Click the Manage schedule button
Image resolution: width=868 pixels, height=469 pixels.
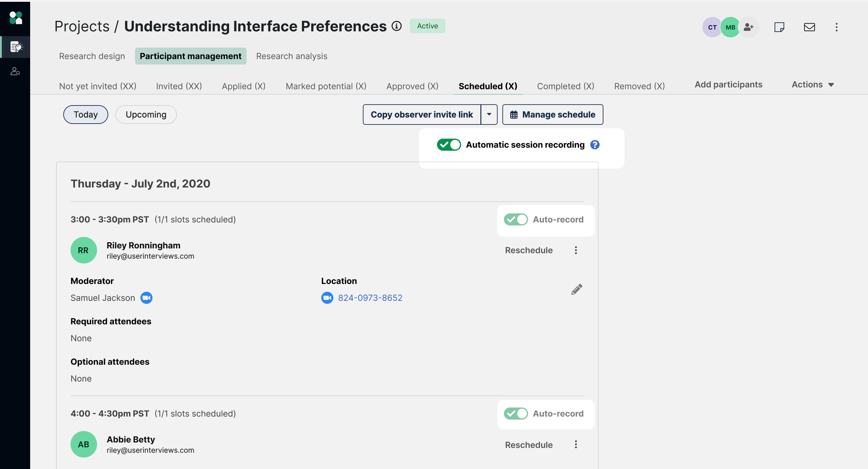[x=553, y=115]
